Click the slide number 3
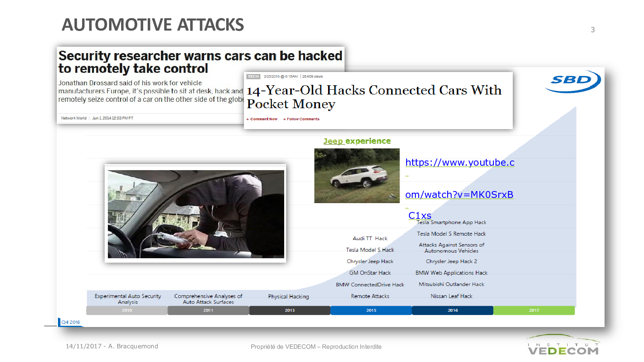The width and height of the screenshot is (644, 362). click(x=593, y=30)
